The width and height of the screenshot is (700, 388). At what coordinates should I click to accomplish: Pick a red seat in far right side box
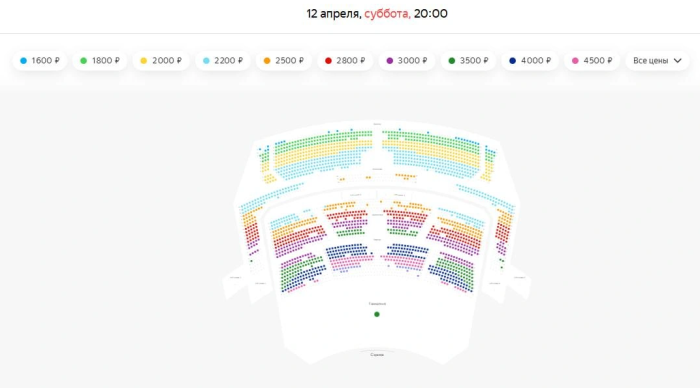point(503,232)
